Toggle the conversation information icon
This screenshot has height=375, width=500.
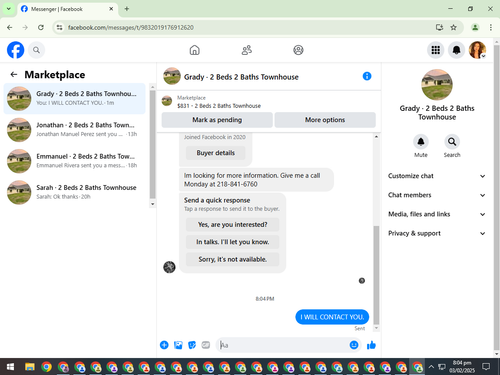click(367, 76)
